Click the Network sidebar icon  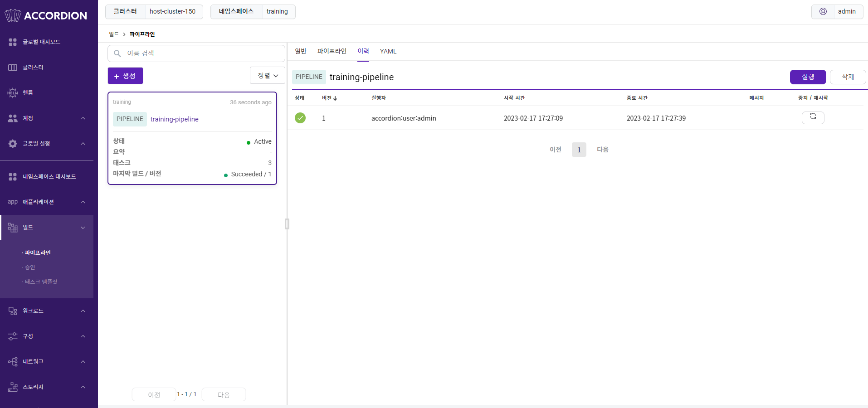point(13,362)
